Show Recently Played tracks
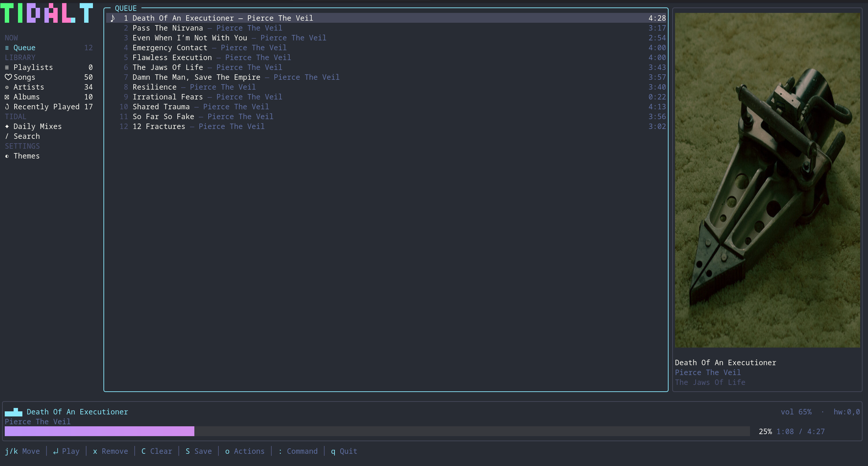 pos(49,107)
